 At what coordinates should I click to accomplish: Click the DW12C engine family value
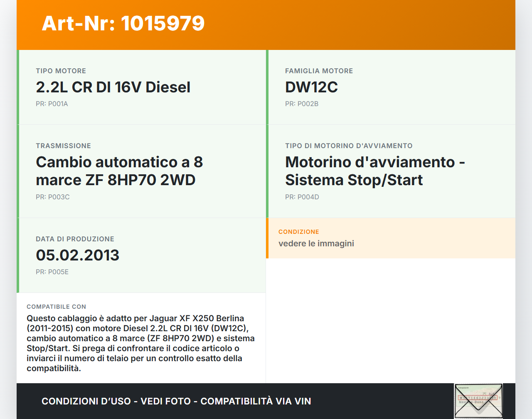pos(311,87)
